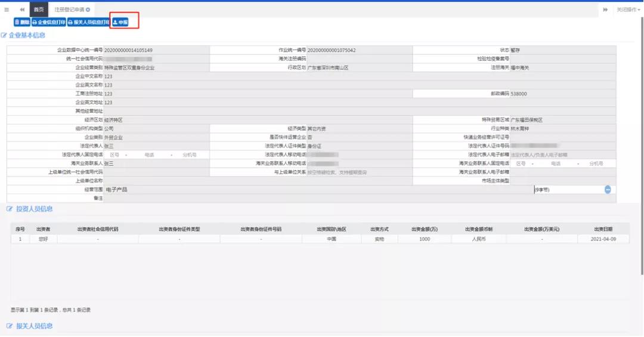Click edit icon beside 投资人员信息 heading
This screenshot has height=337, width=644.
point(9,209)
